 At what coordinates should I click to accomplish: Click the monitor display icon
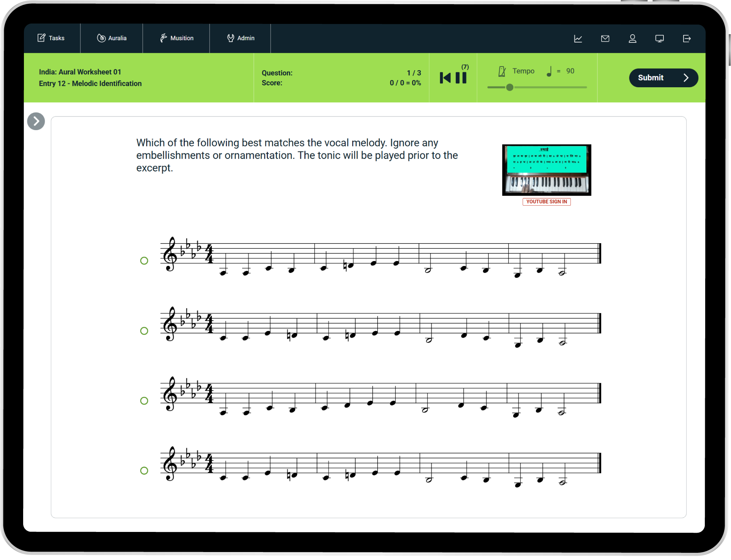click(659, 39)
